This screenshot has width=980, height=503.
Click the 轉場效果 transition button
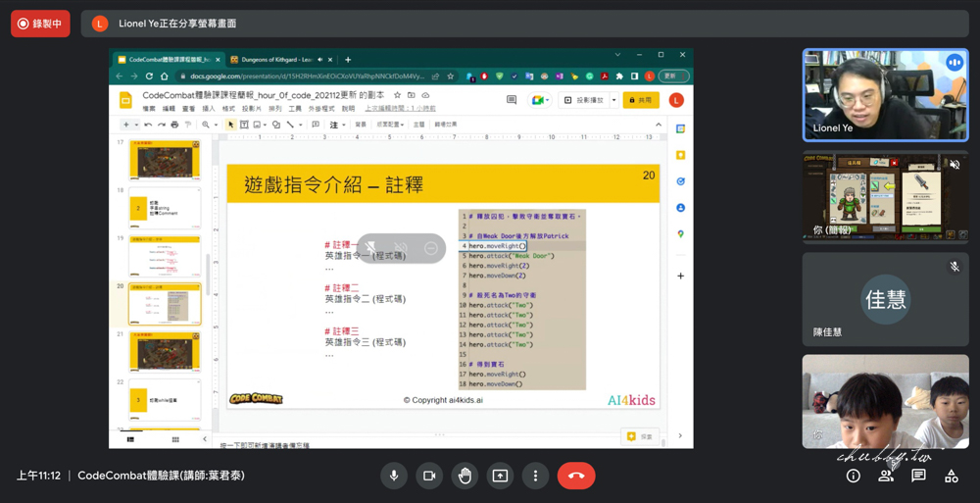pyautogui.click(x=446, y=125)
